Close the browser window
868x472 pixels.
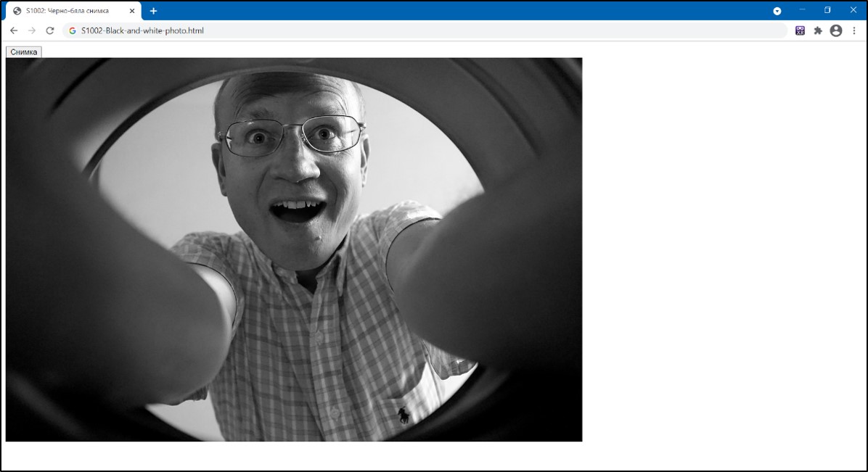pos(853,10)
